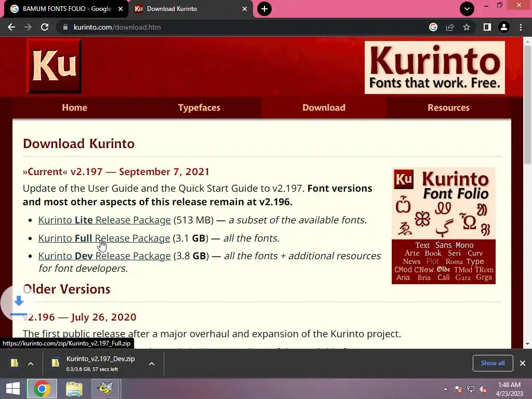Expand options for Kurinto_v2.197_Dev.zip download

click(x=152, y=364)
